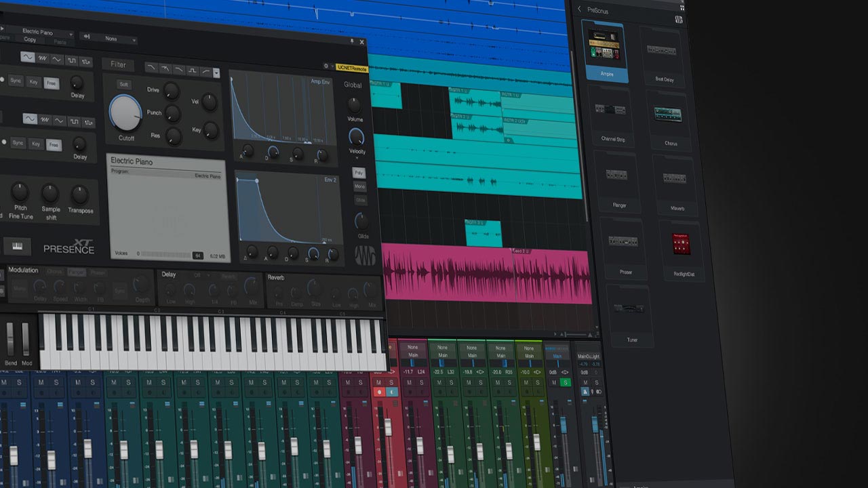
Task: Click the yellow UCNETRemote button
Action: coord(351,68)
